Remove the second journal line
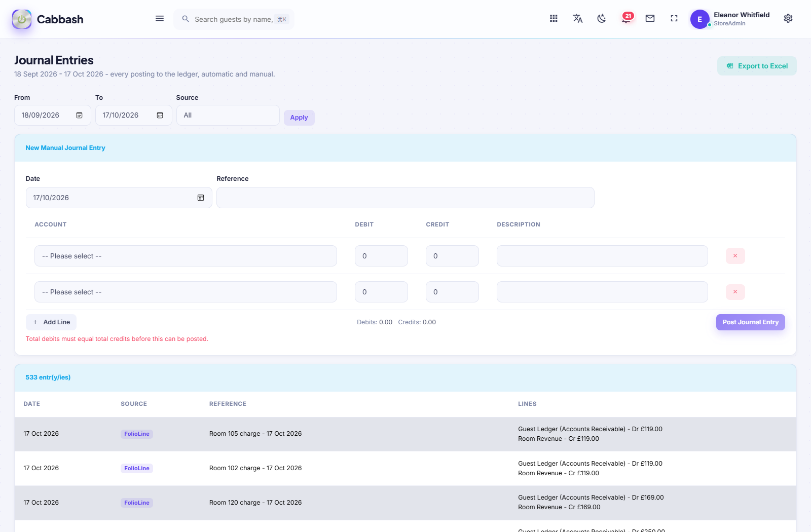The width and height of the screenshot is (811, 532). [735, 292]
